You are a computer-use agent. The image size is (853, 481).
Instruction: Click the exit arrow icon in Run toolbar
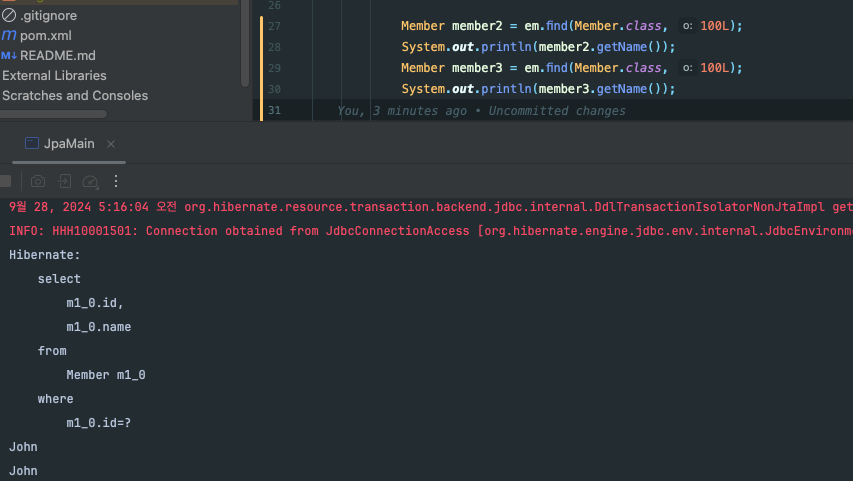point(65,181)
